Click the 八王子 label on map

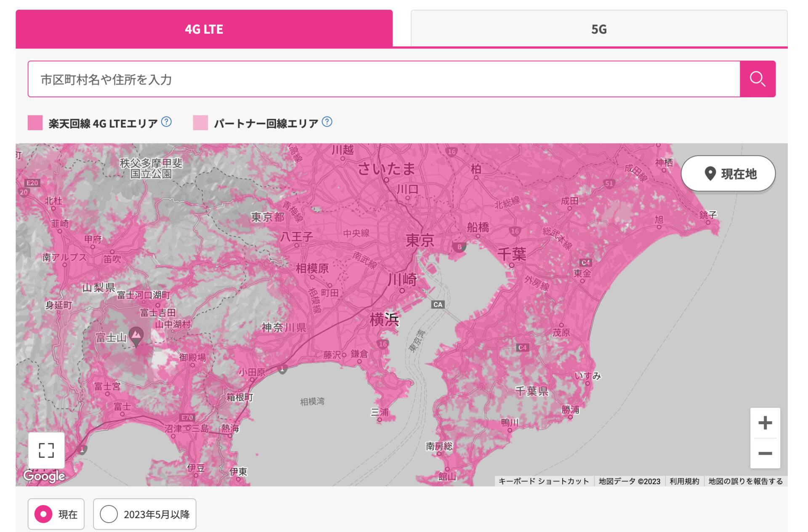coord(297,236)
